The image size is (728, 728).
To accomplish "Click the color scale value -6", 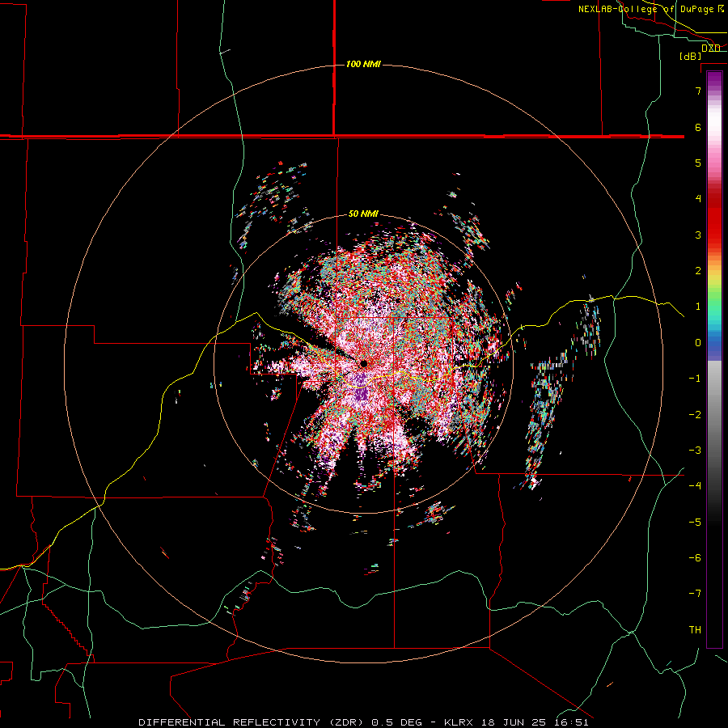I will pyautogui.click(x=695, y=558).
